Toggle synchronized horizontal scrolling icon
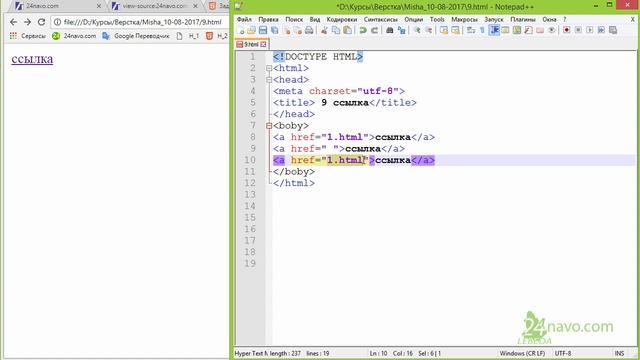The height and width of the screenshot is (360, 640). pos(455,30)
